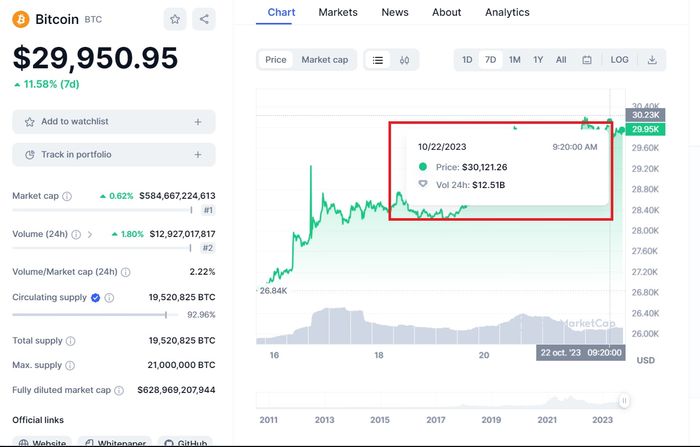Select the 1D time range
This screenshot has height=447, width=700.
(x=467, y=60)
